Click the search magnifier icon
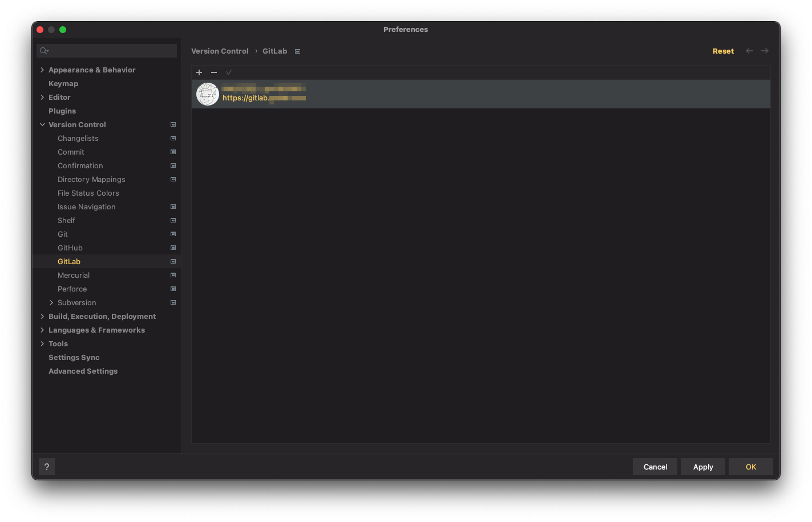The image size is (812, 522). 44,51
